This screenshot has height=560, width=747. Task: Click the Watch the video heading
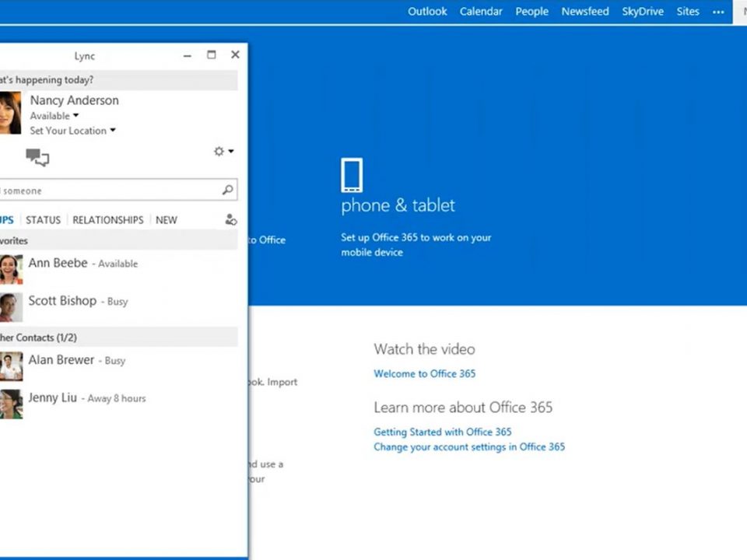[425, 349]
